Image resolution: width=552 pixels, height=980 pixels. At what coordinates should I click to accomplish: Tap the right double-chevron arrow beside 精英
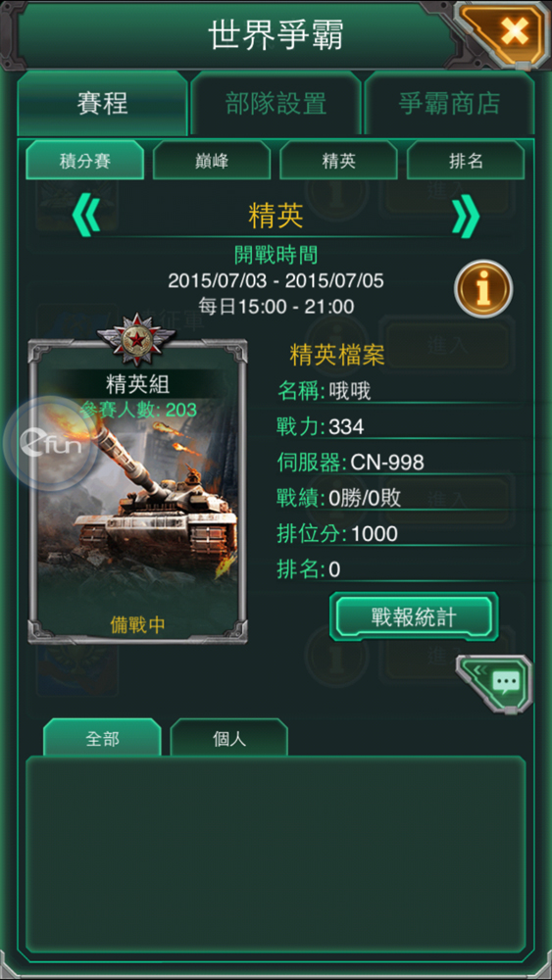point(465,215)
